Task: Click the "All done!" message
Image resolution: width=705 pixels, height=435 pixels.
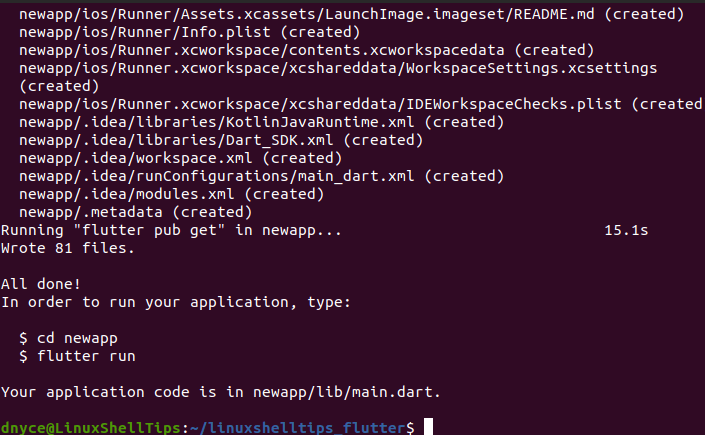Action: coord(41,284)
